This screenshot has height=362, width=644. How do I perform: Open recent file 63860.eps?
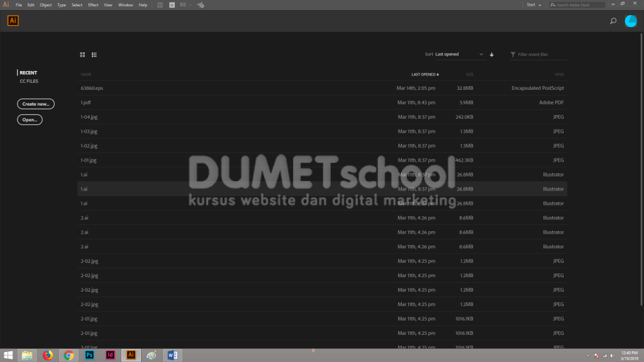[x=92, y=88]
